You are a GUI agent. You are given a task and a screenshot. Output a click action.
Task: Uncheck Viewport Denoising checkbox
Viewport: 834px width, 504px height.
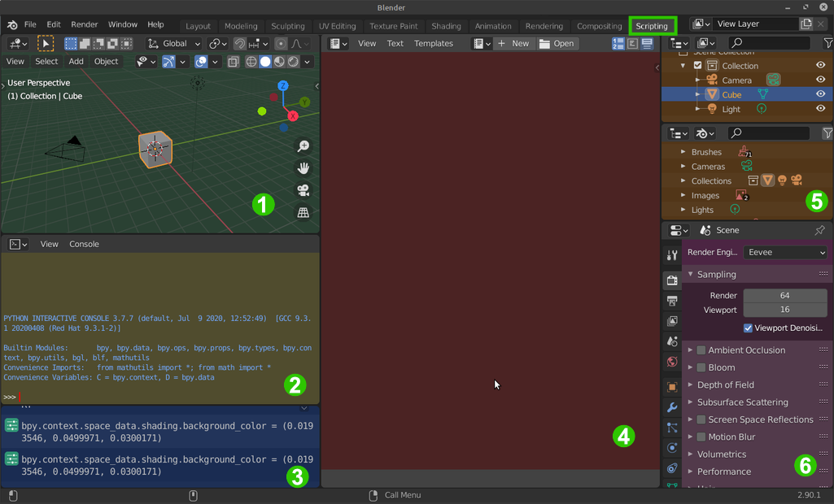[x=748, y=328]
